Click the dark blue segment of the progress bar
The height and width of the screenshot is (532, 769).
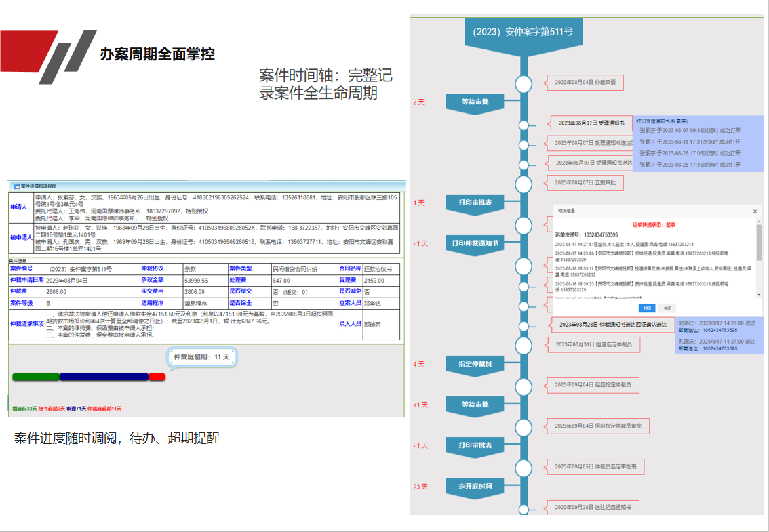coord(104,377)
